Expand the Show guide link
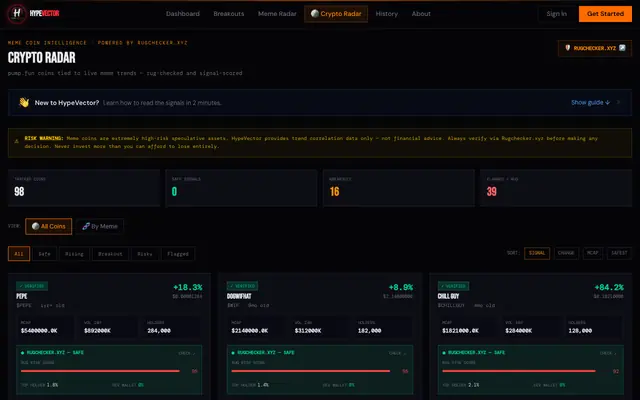The image size is (640, 400). [x=590, y=102]
